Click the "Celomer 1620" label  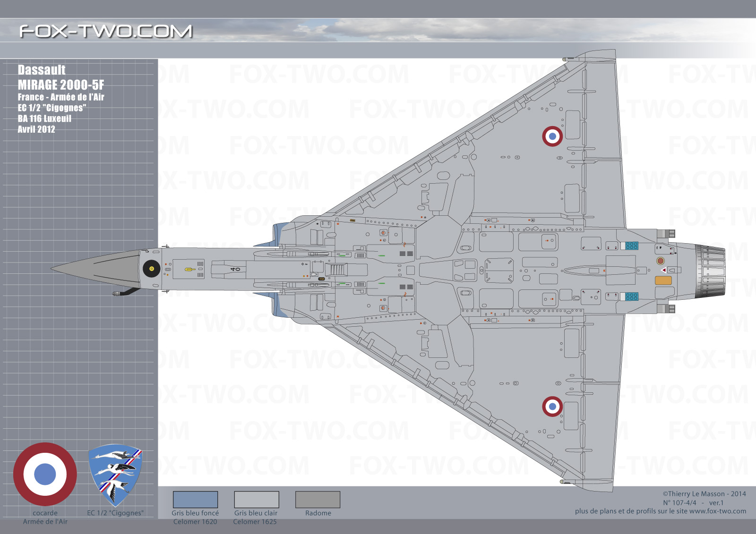pos(195,522)
